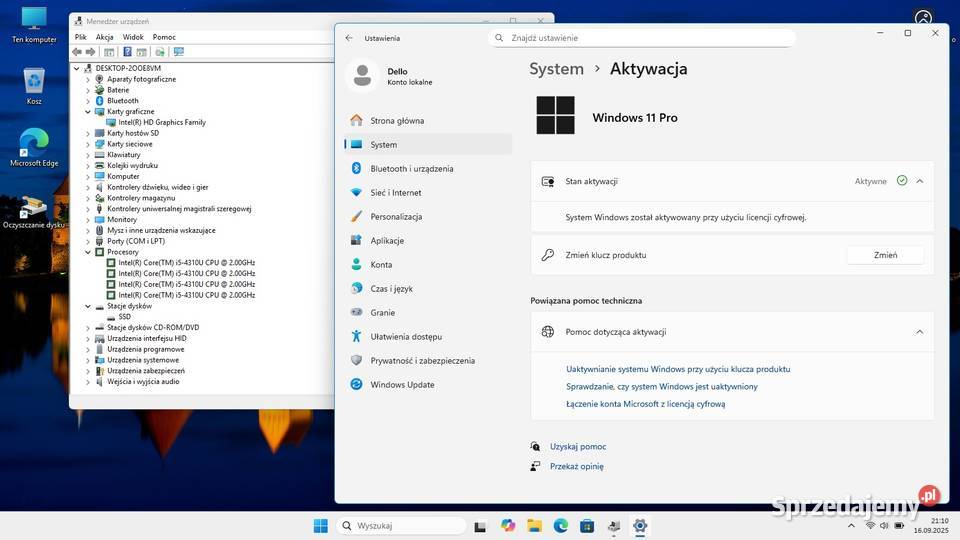The width and height of the screenshot is (960, 540).
Task: Click the Wi-Fi icon in the system tray
Action: tap(870, 525)
